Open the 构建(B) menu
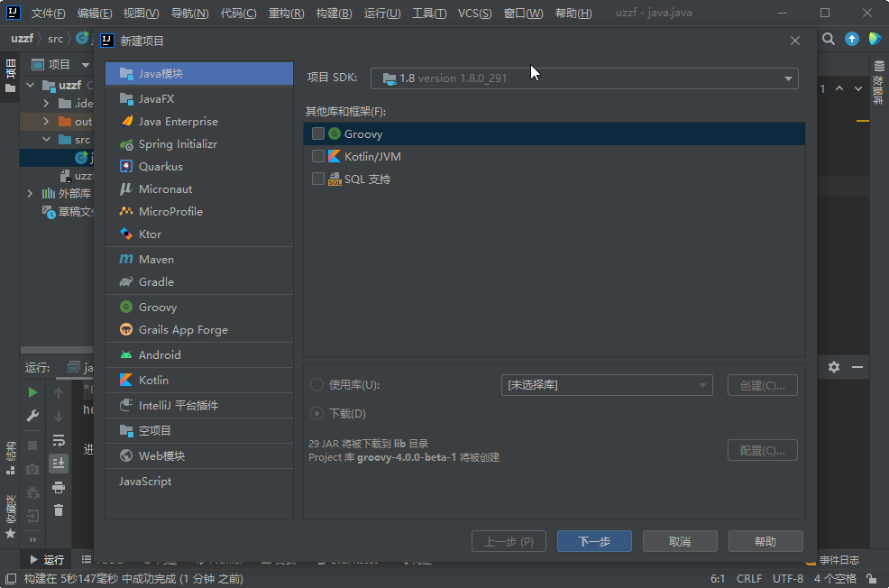Viewport: 889px width, 588px height. pyautogui.click(x=334, y=13)
